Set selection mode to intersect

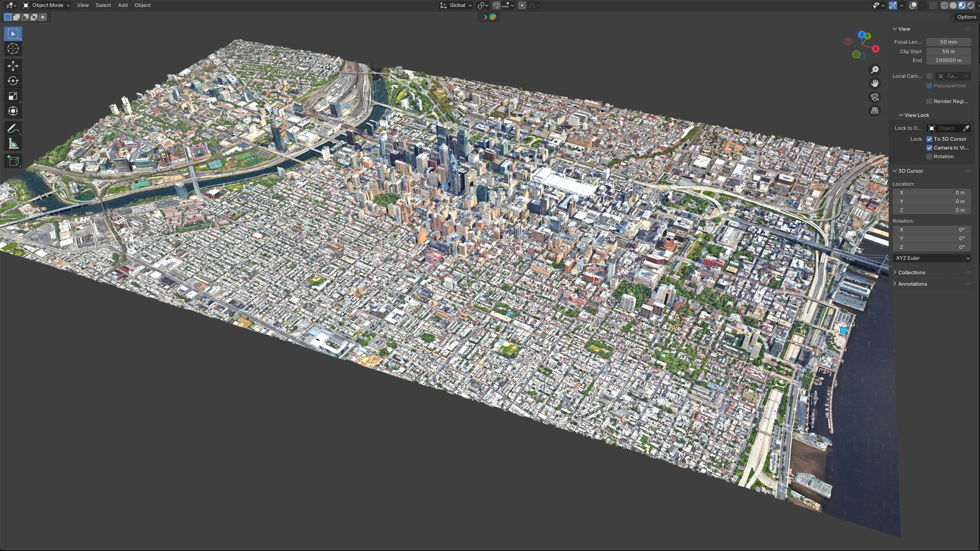tap(43, 17)
